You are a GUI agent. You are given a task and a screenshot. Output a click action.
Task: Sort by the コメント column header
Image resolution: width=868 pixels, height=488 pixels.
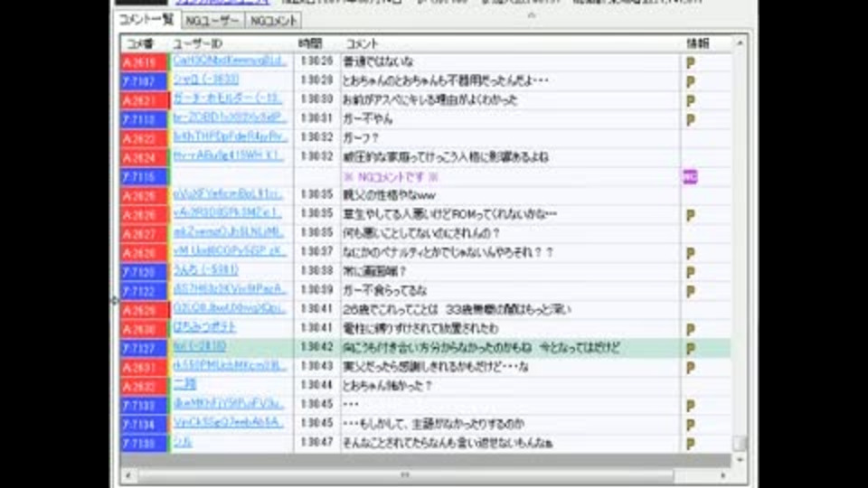point(362,43)
